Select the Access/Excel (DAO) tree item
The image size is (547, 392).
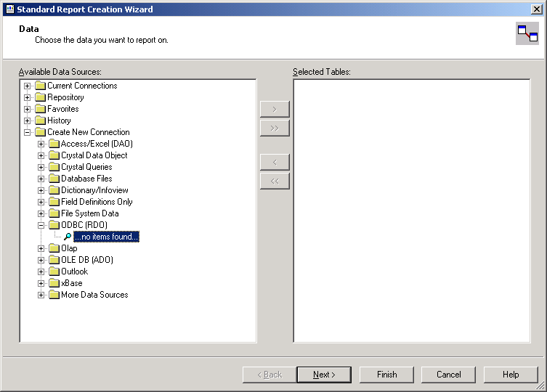(x=97, y=144)
